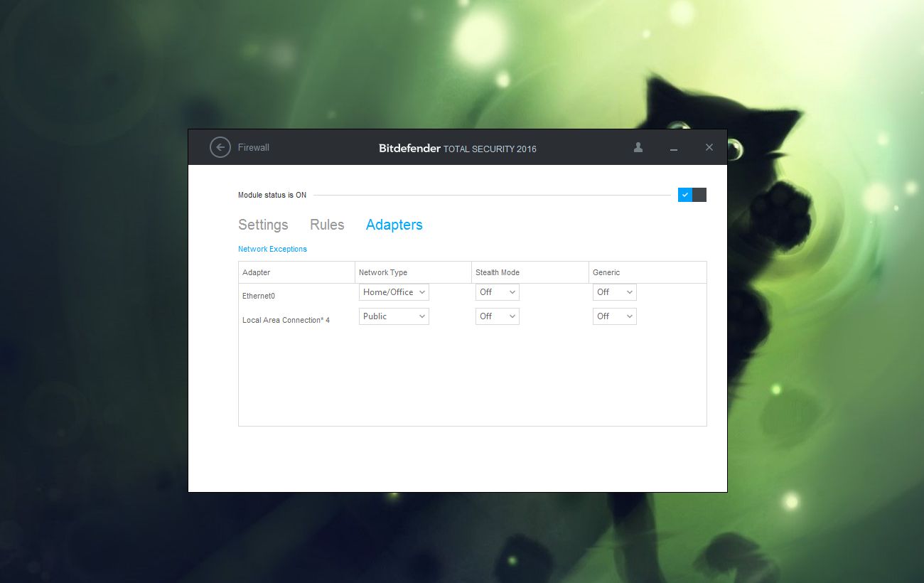Switch to the Settings tab
This screenshot has height=583, width=924.
click(263, 225)
